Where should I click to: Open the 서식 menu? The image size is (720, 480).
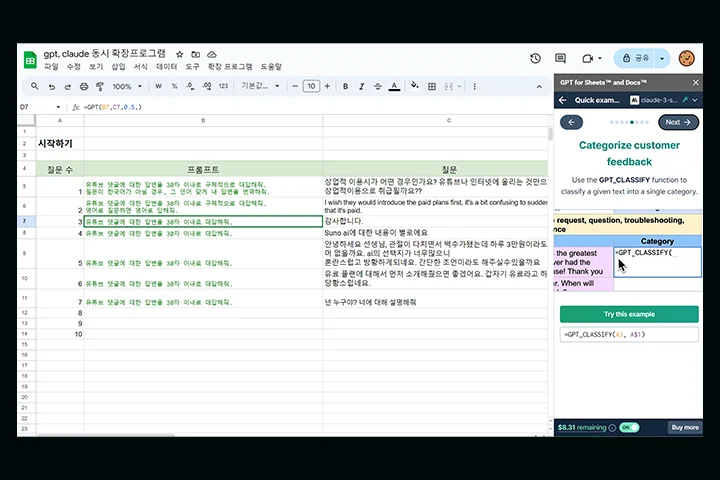(141, 67)
